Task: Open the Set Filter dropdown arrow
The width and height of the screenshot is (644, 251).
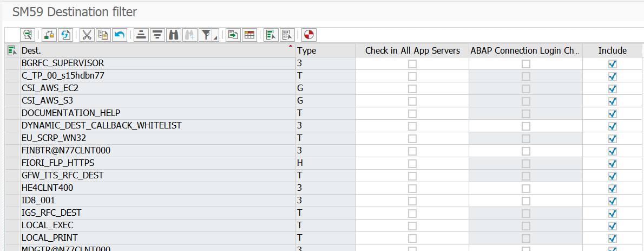Action: coord(216,38)
